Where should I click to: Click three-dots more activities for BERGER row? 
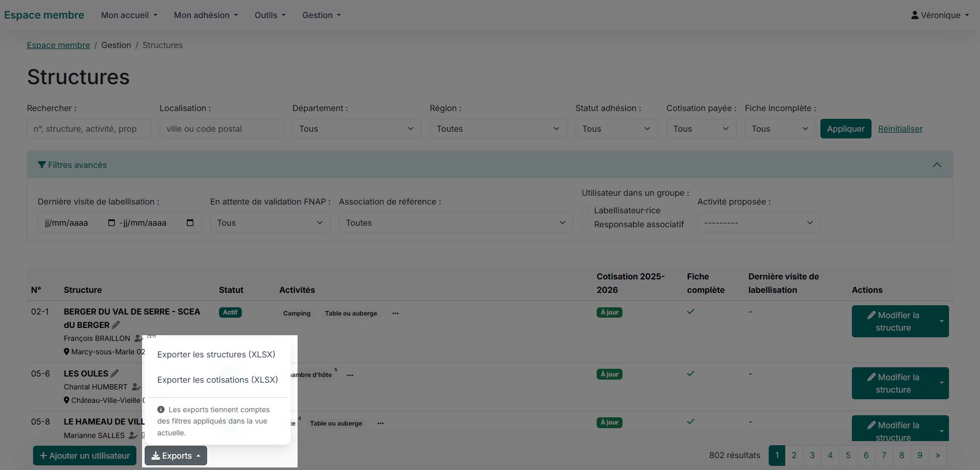click(395, 314)
